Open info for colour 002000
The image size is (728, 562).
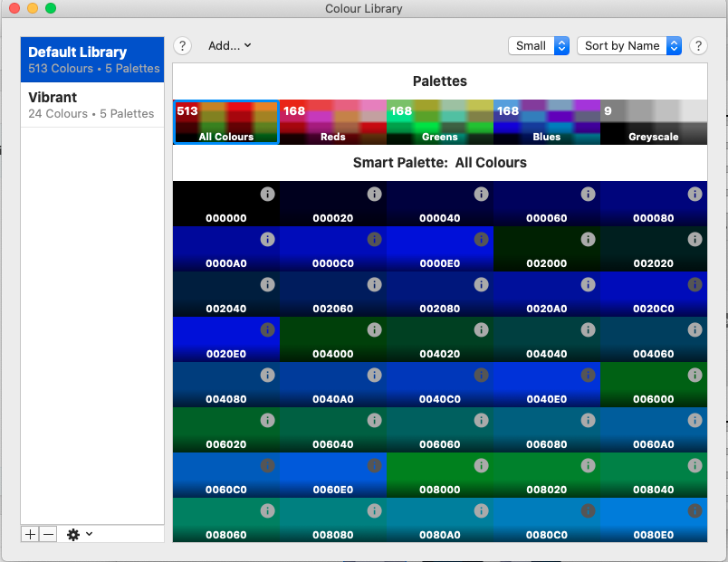[x=588, y=239]
